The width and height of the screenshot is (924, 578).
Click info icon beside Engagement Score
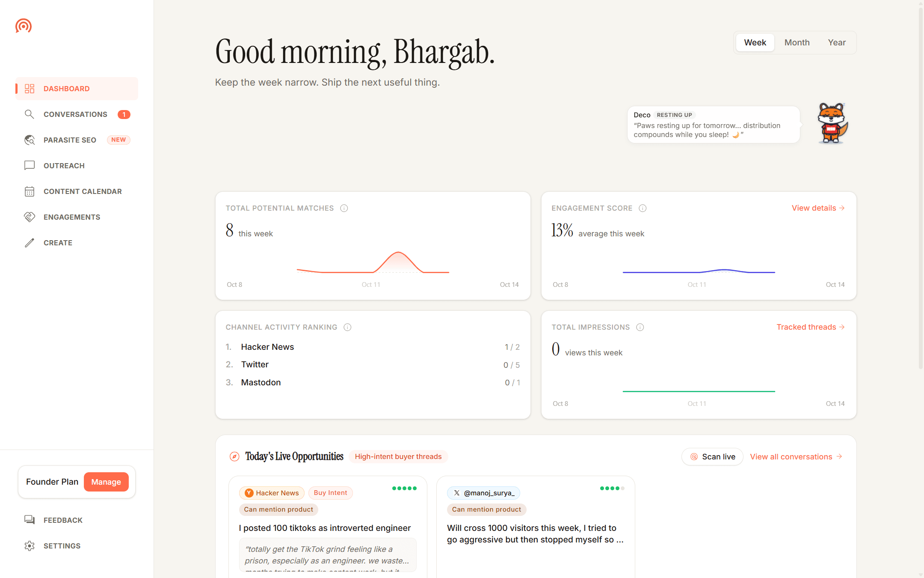coord(643,208)
